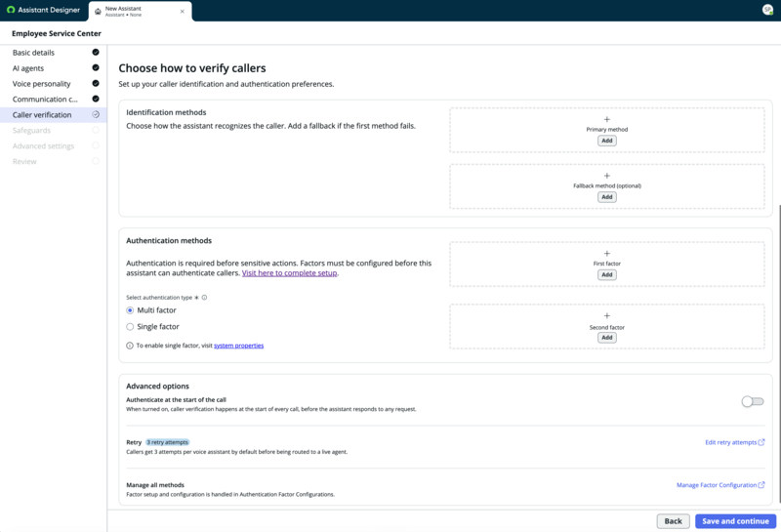The width and height of the screenshot is (781, 532).
Task: Click info icon before single factor note
Action: [x=130, y=346]
